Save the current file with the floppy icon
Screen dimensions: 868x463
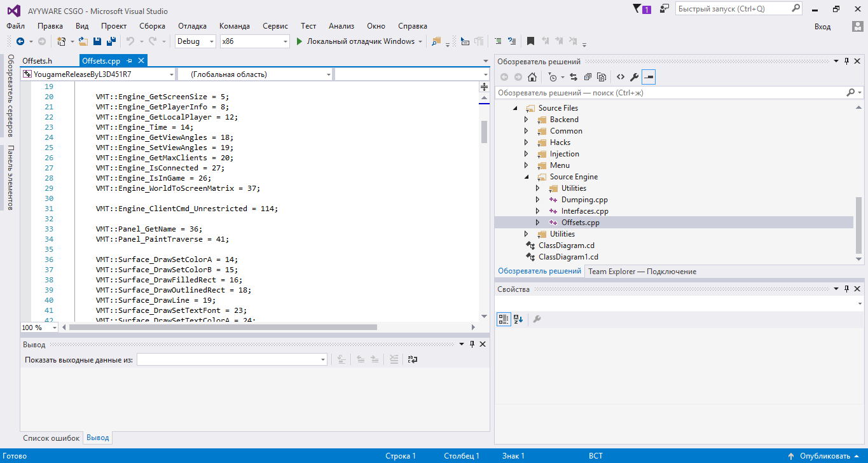[x=97, y=41]
